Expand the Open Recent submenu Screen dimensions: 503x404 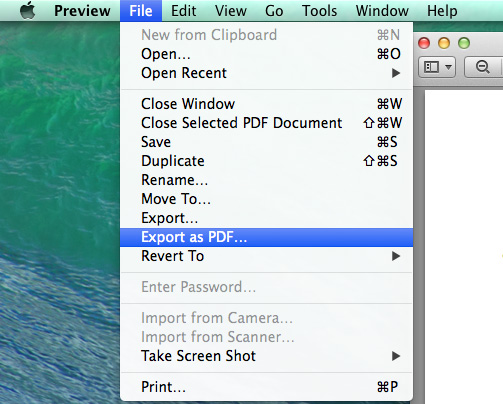click(x=266, y=73)
